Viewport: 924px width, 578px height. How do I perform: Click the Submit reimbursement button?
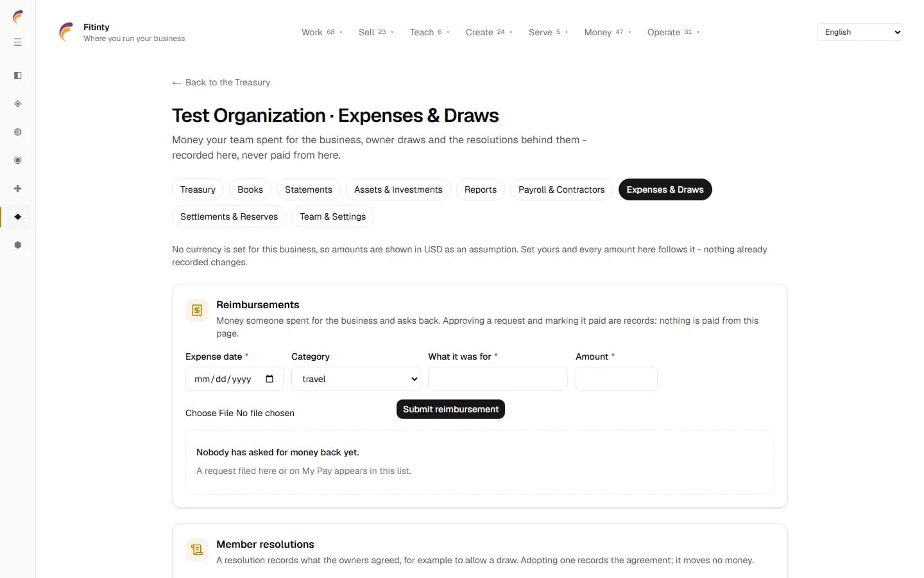[450, 409]
